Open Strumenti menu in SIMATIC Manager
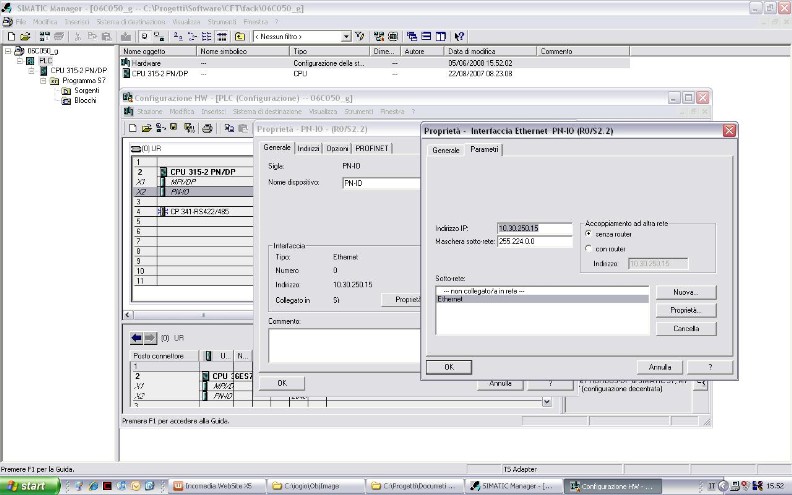This screenshot has width=792, height=495. pos(222,22)
